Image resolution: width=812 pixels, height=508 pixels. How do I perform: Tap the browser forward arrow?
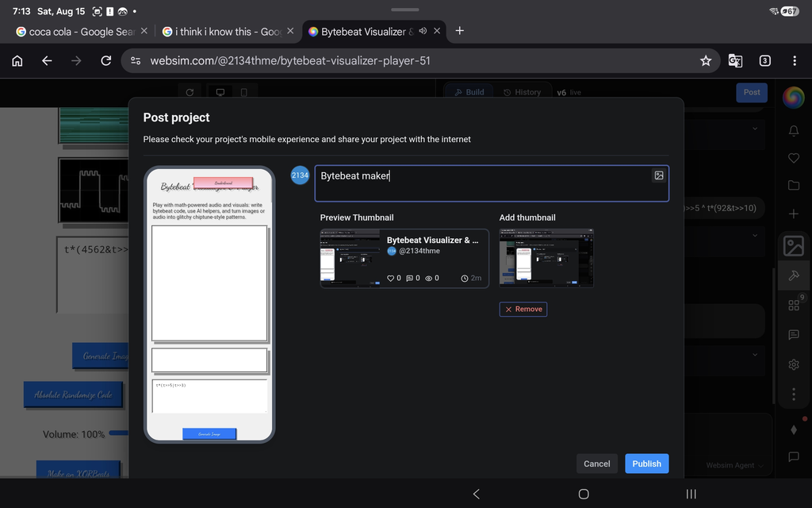pos(76,60)
